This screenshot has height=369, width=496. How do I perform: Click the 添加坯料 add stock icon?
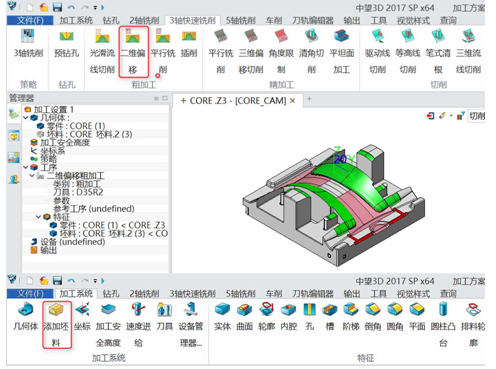tap(56, 325)
